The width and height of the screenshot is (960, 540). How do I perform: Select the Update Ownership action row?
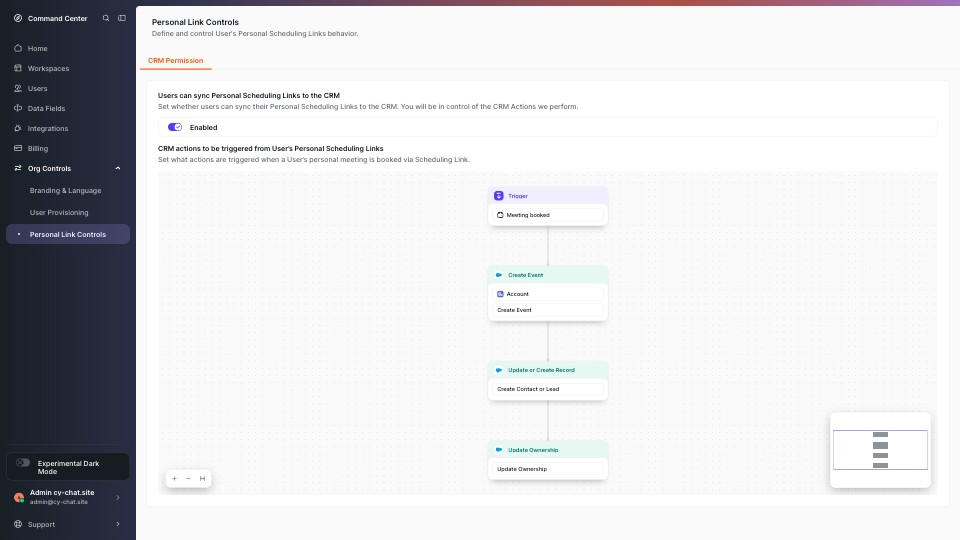[x=548, y=469]
